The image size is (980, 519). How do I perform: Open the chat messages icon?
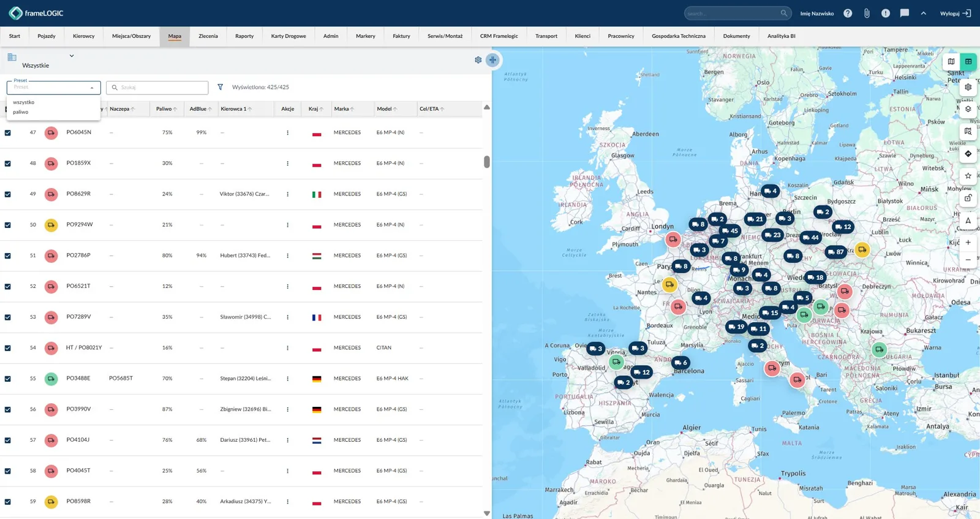pos(905,13)
